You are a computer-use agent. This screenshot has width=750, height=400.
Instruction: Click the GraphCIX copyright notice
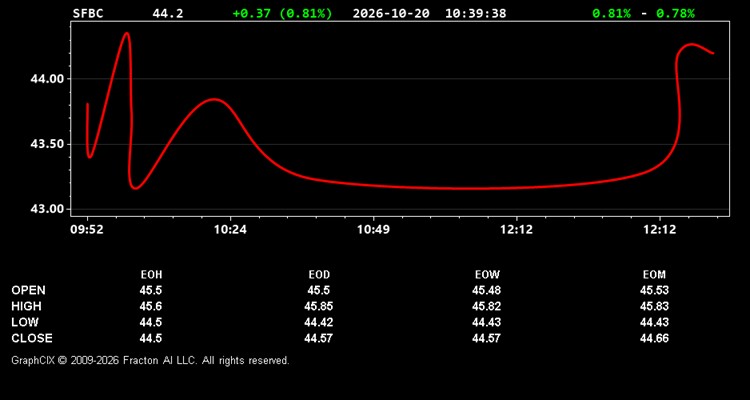pos(150,360)
